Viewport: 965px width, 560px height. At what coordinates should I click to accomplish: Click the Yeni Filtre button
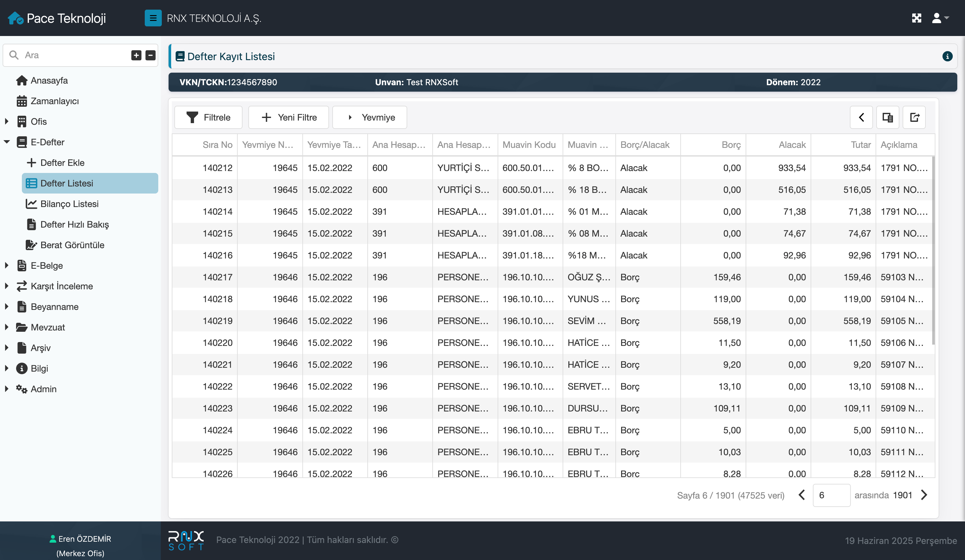coord(289,117)
